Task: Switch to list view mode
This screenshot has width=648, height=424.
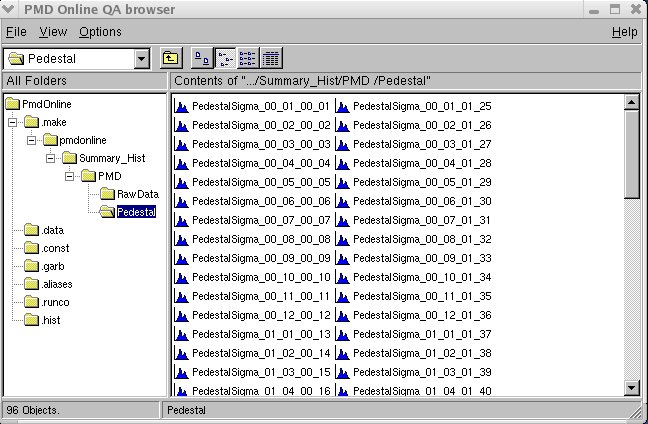Action: (x=248, y=58)
